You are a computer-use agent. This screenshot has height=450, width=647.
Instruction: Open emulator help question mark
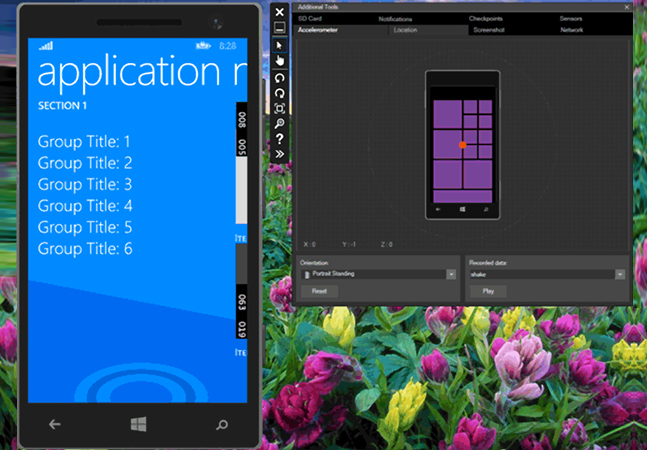tap(279, 139)
